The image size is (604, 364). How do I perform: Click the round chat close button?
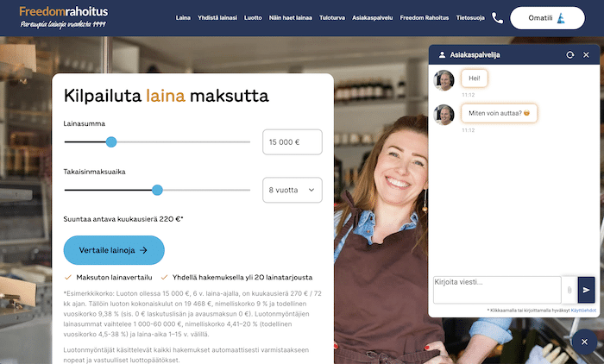584,342
